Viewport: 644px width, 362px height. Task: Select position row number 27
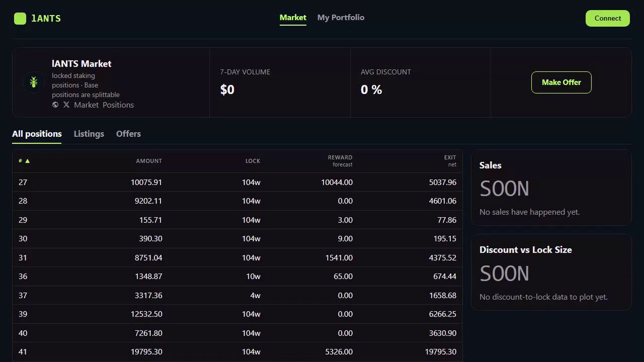[x=237, y=182]
